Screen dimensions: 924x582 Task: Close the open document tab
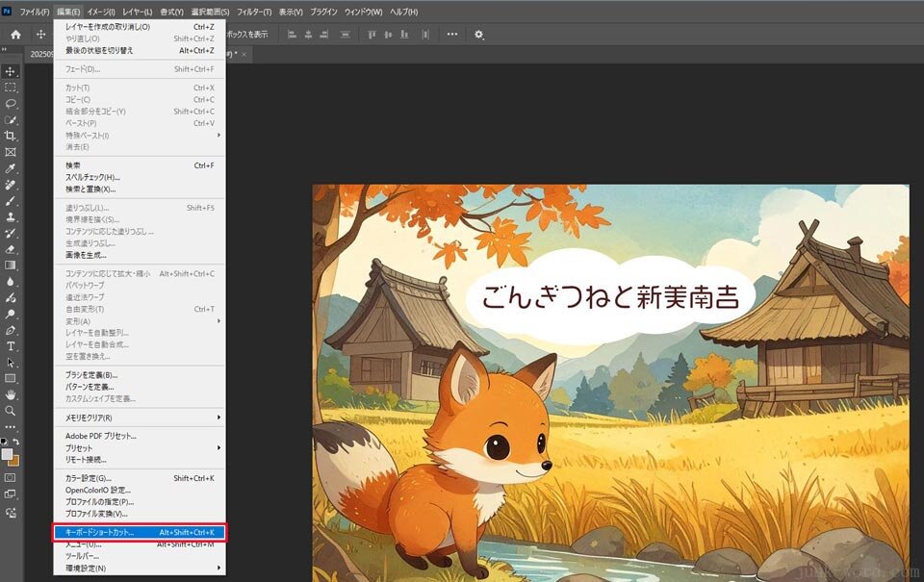pos(244,55)
